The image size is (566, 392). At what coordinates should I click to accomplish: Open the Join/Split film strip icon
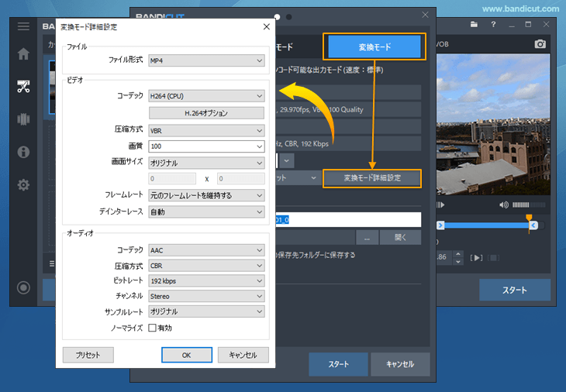pyautogui.click(x=23, y=119)
